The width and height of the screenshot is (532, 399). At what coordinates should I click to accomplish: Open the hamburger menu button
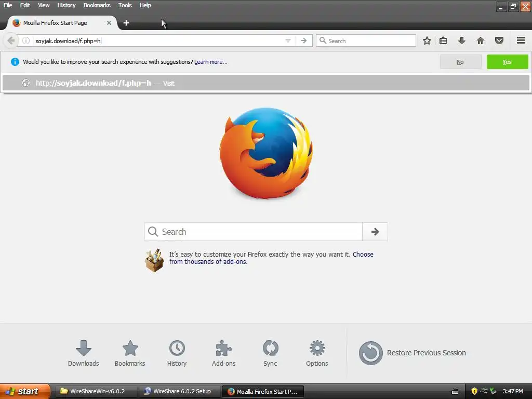tap(521, 41)
